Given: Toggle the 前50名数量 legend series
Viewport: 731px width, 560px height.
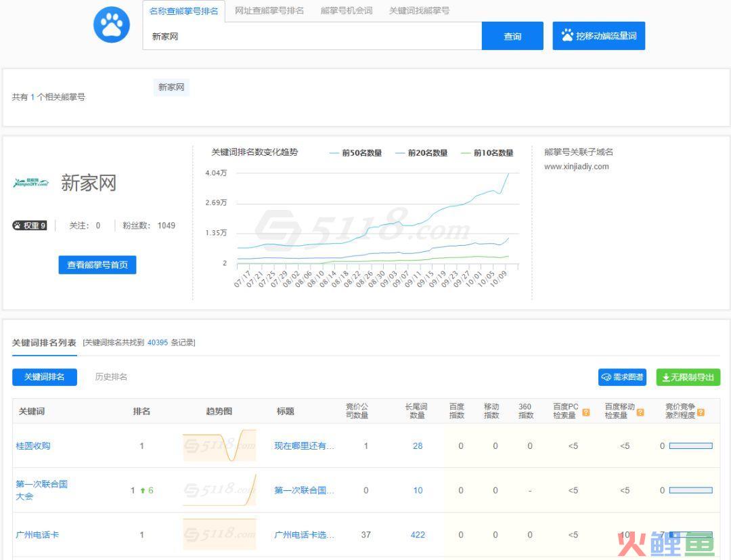Looking at the screenshot, I should pos(356,153).
